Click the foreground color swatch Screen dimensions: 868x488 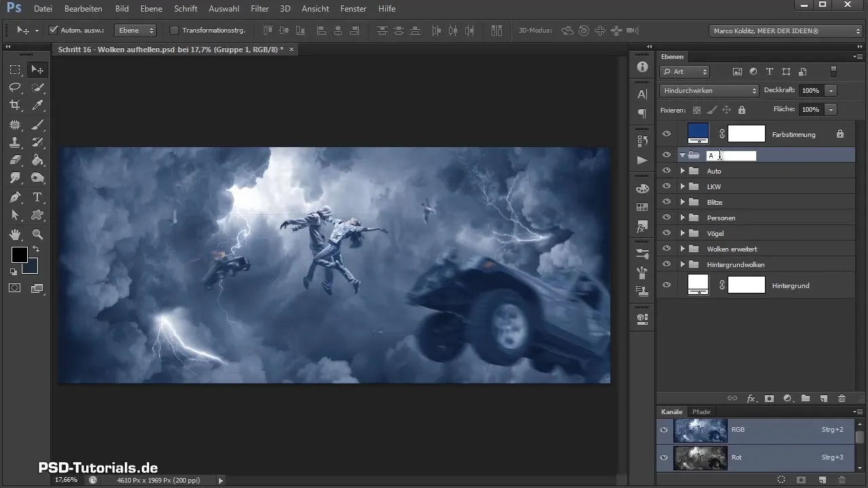point(18,255)
